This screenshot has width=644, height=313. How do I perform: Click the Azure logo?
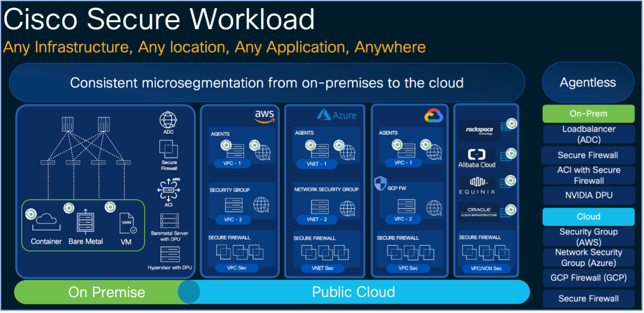[337, 115]
